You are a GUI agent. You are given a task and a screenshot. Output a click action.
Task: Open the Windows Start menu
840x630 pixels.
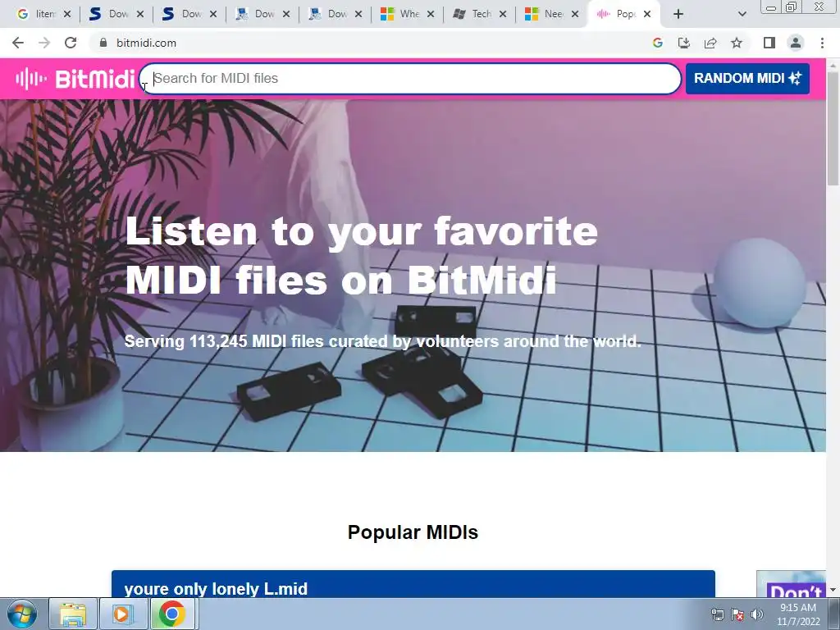pos(21,614)
